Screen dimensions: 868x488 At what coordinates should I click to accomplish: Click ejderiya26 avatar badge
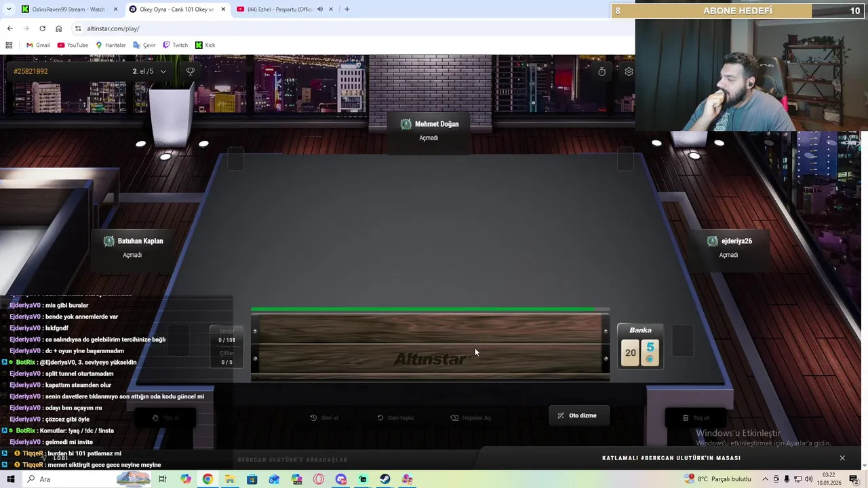tap(712, 241)
